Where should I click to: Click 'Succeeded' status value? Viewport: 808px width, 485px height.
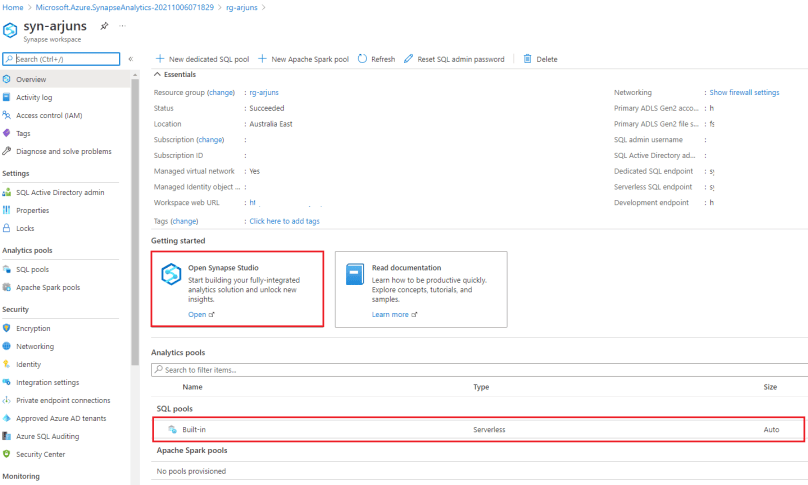pyautogui.click(x=266, y=108)
